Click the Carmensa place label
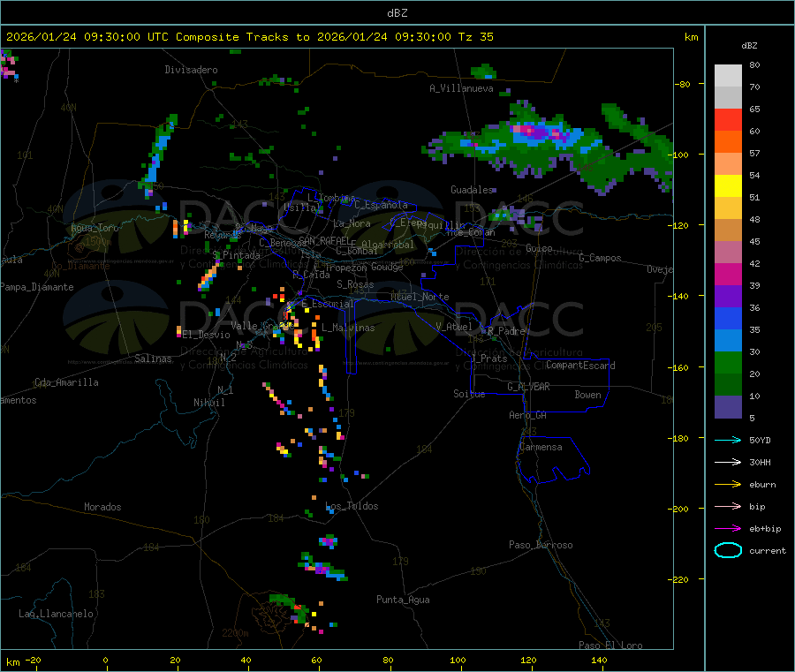795x672 pixels. [x=541, y=447]
